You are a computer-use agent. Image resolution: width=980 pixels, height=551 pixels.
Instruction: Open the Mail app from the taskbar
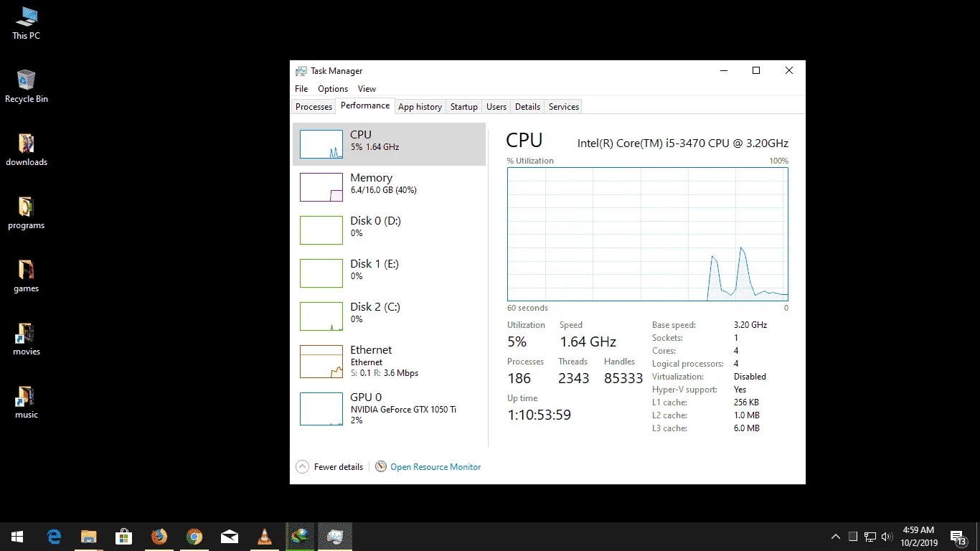tap(229, 537)
